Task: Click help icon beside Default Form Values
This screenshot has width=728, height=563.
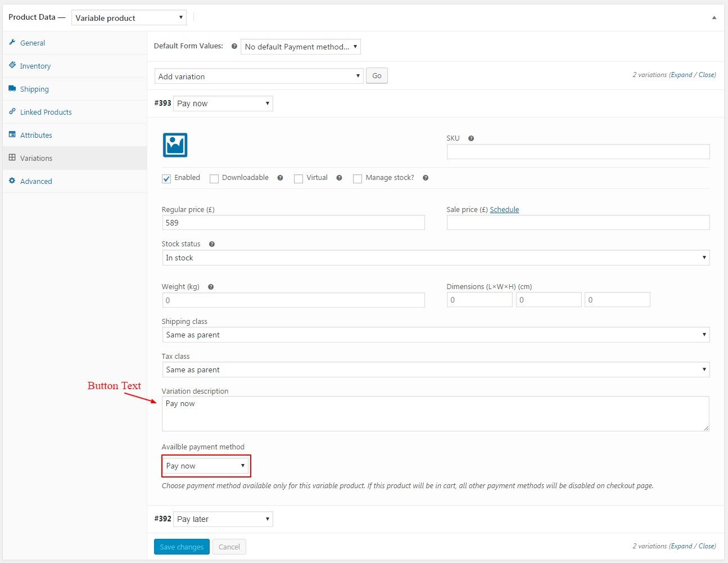Action: coord(234,46)
